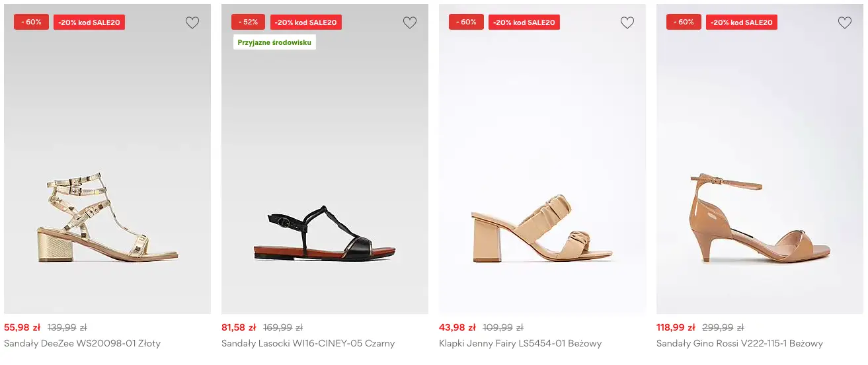Add Lasocki black sandals to wishlist heart
The image size is (868, 365).
(x=410, y=23)
